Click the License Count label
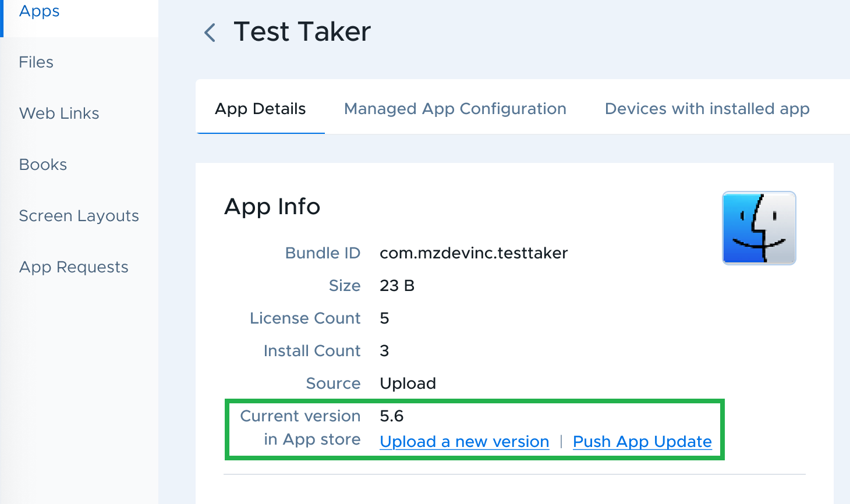850x504 pixels. [305, 318]
